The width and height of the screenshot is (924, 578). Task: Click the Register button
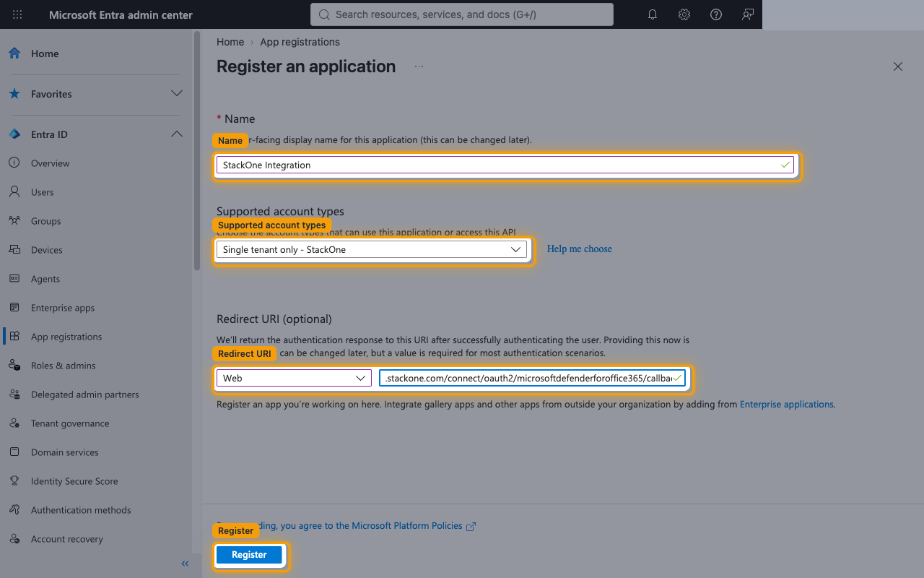(x=249, y=555)
